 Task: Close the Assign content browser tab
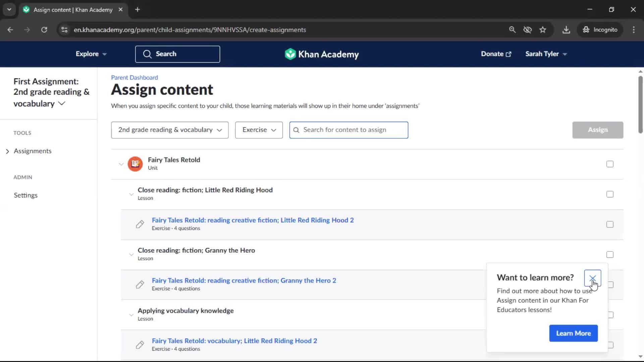(x=120, y=10)
